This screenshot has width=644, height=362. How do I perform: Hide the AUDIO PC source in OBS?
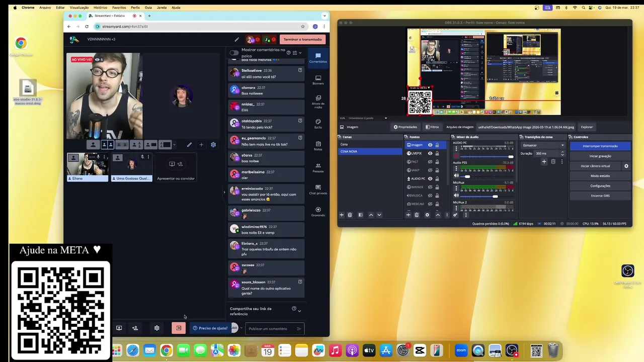(x=430, y=178)
